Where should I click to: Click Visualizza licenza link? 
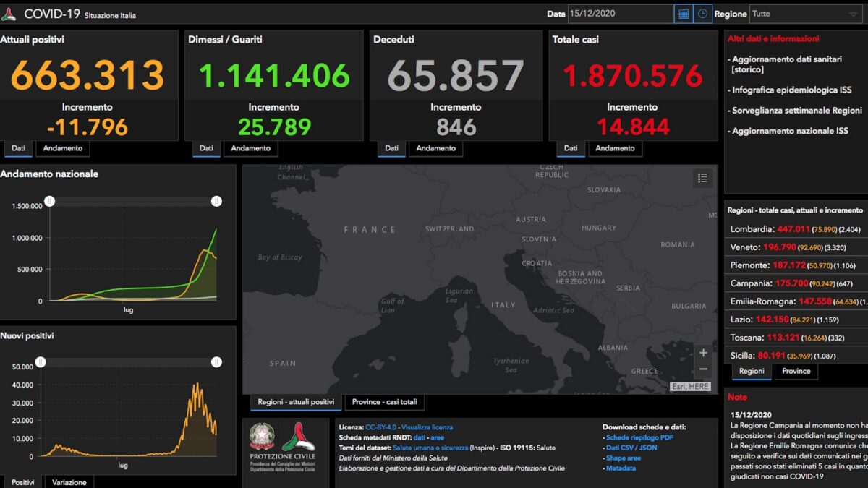(427, 427)
